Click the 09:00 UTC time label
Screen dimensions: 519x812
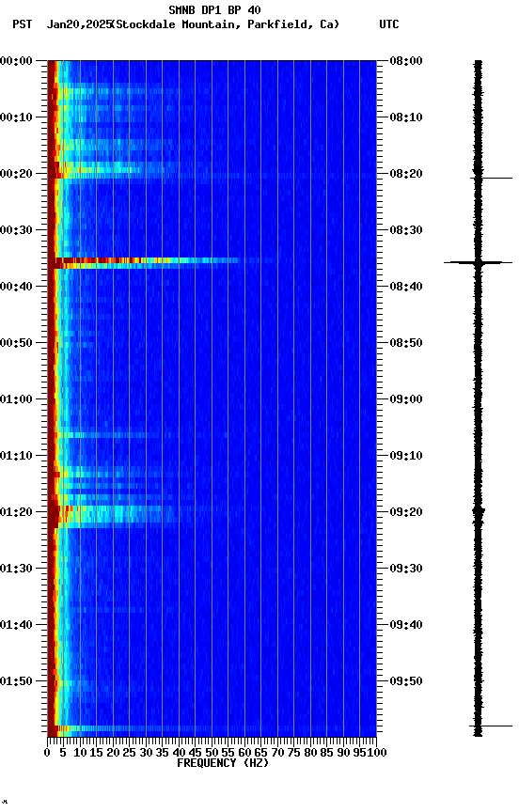[406, 399]
